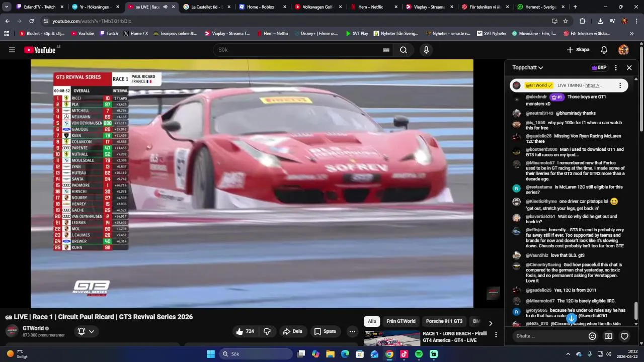Like the video with thumbs up
Viewport: 644px width, 362px height.
(x=245, y=331)
